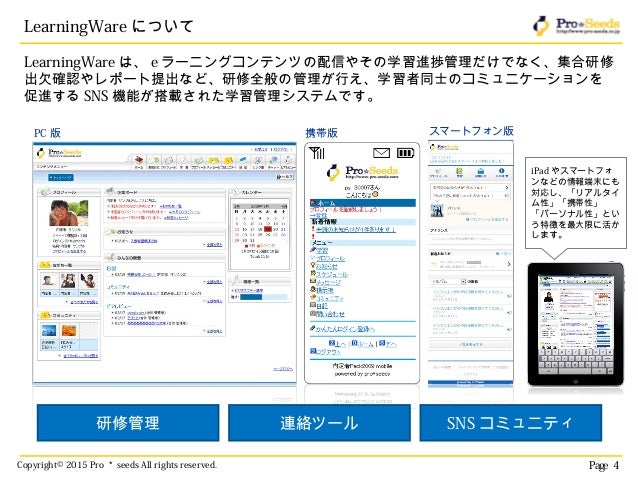This screenshot has height=479, width=638.
Task: Open the コミュニティ menu link on mobile
Action: click(x=330, y=298)
